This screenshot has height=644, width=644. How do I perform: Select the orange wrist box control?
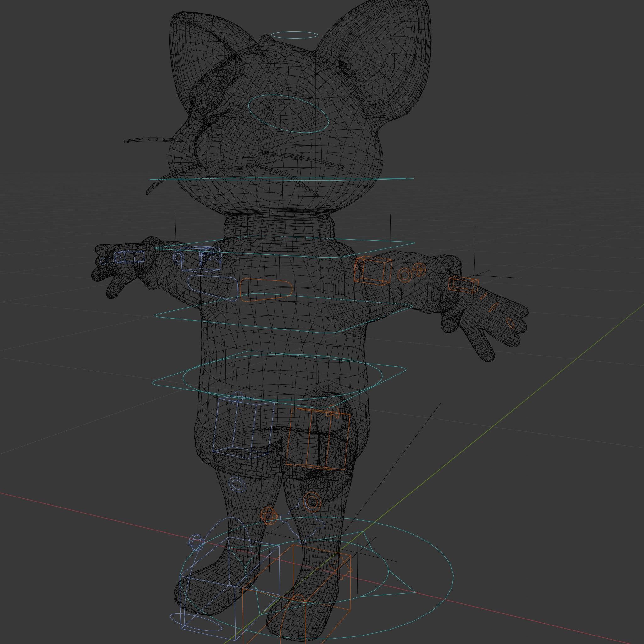pyautogui.click(x=463, y=285)
